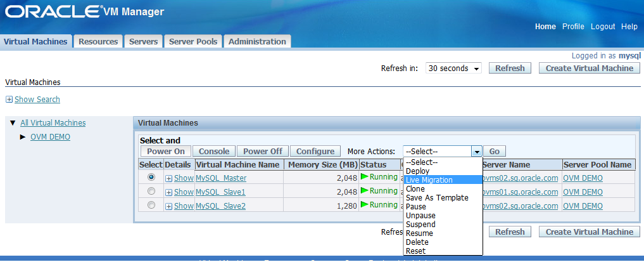644x262 pixels.
Task: Choose Resume from the actions list
Action: click(x=443, y=233)
